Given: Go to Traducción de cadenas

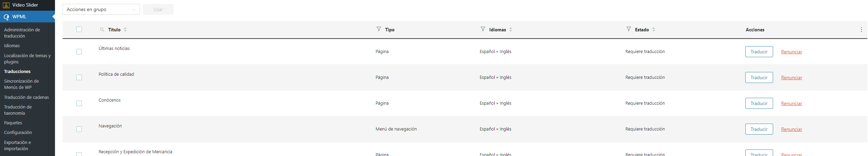Looking at the screenshot, I should coord(26,97).
